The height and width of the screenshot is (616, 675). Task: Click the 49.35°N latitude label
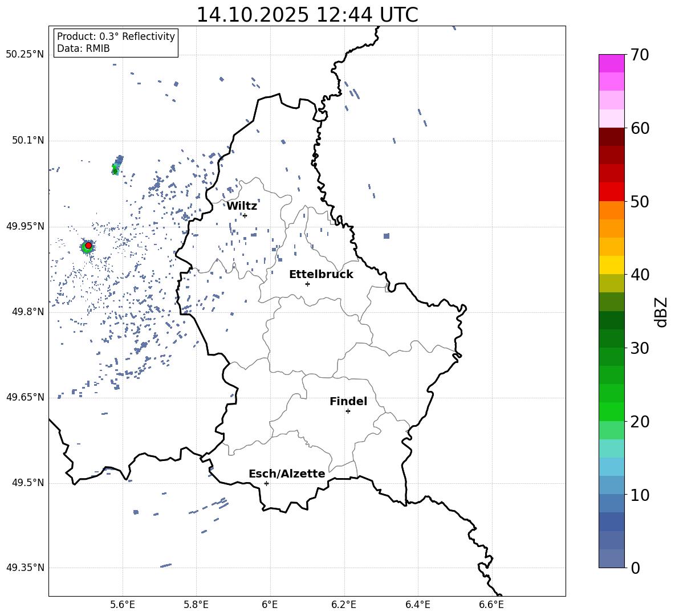[25, 568]
